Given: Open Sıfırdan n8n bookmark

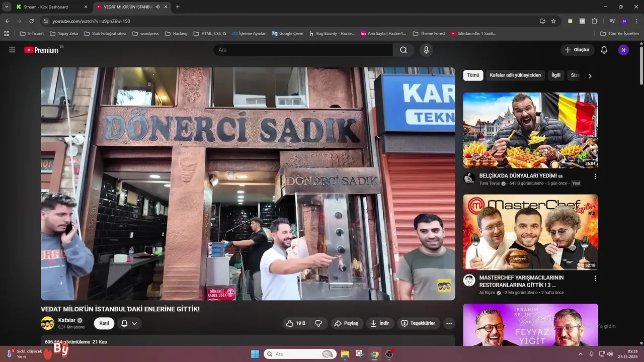Looking at the screenshot, I should (x=473, y=34).
